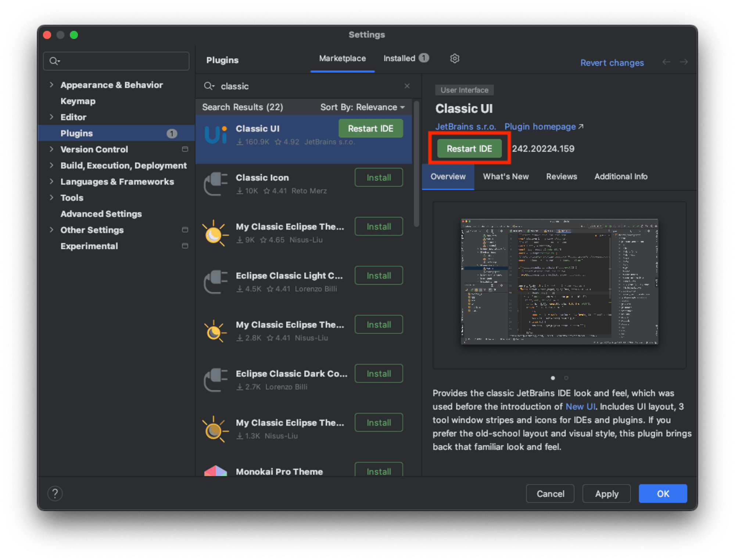
Task: Install the Eclipse Classic Dark plugin
Action: click(379, 374)
